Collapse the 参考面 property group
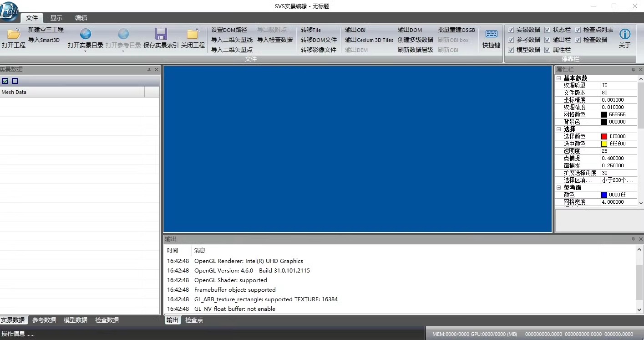This screenshot has height=340, width=644. pos(558,188)
